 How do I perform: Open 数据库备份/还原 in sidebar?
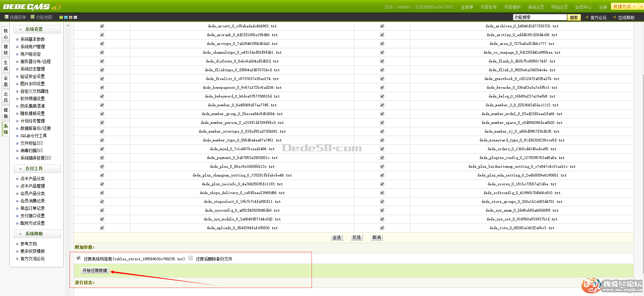click(35, 129)
